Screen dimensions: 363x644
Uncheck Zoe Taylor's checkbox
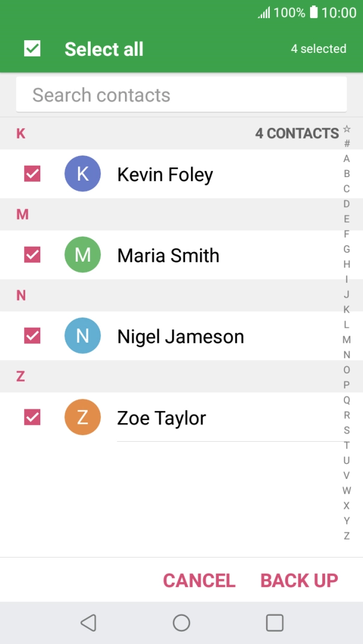click(32, 417)
